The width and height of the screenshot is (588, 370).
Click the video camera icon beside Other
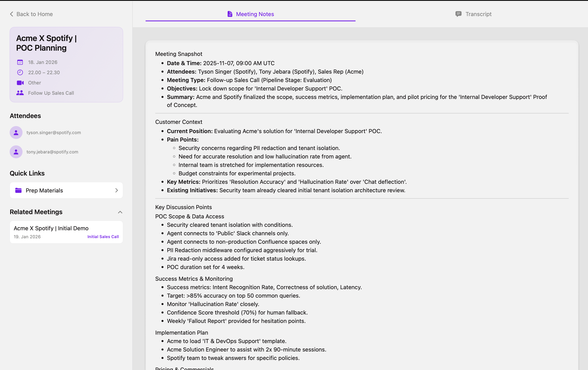20,83
